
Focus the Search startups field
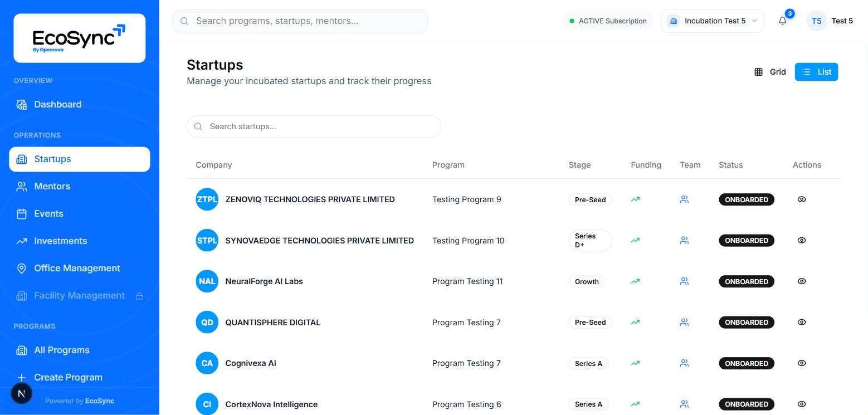point(314,126)
